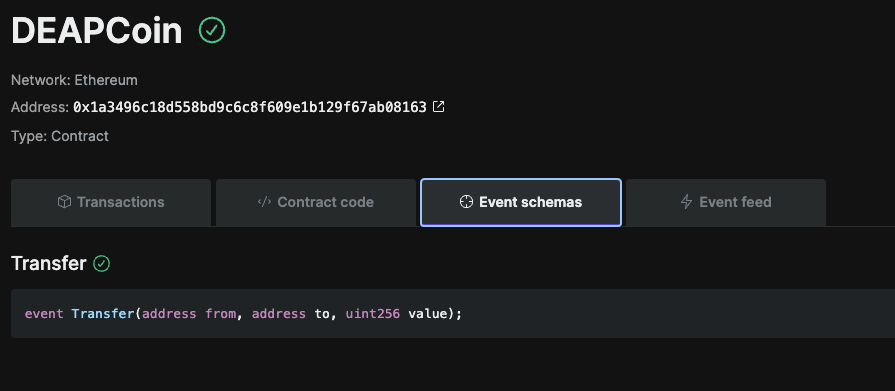The image size is (895, 391).
Task: Click the verified checkmark beside DEAPCoin title
Action: 212,30
